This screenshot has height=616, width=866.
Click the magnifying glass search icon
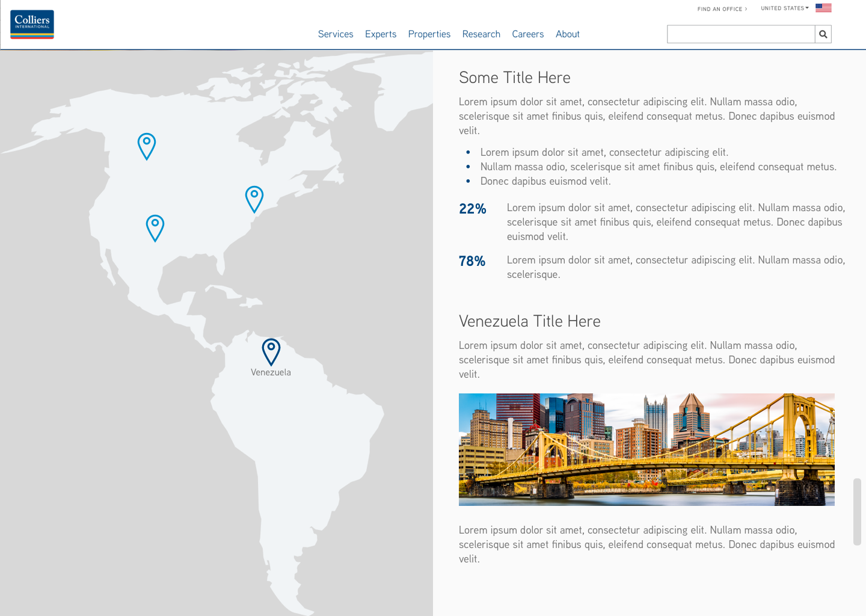coord(823,34)
